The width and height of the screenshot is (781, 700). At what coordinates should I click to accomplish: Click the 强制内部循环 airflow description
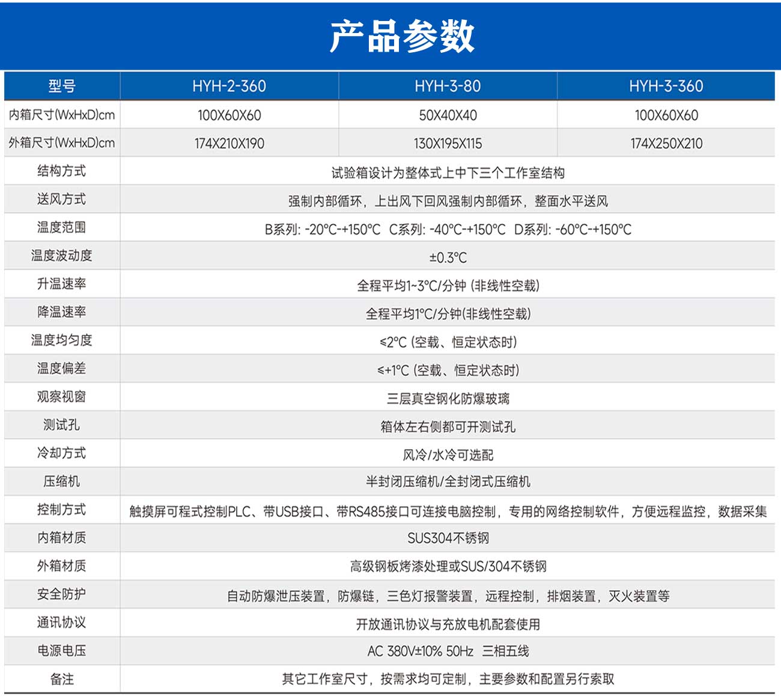pyautogui.click(x=448, y=202)
